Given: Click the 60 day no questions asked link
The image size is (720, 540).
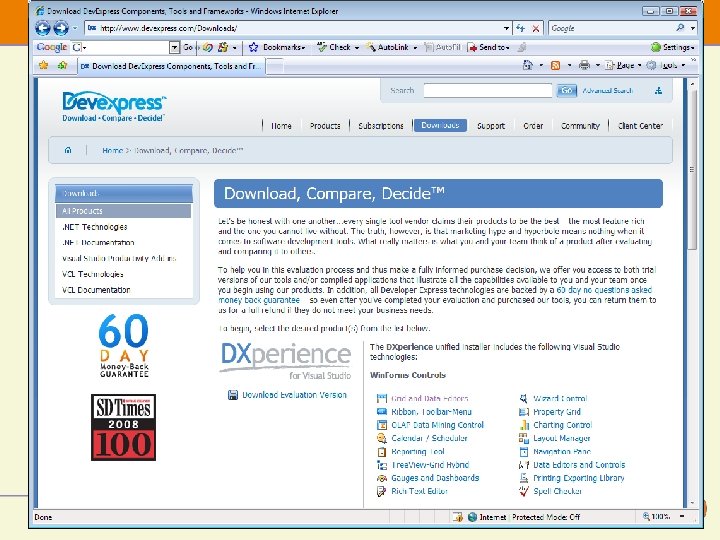Looking at the screenshot, I should tap(604, 290).
